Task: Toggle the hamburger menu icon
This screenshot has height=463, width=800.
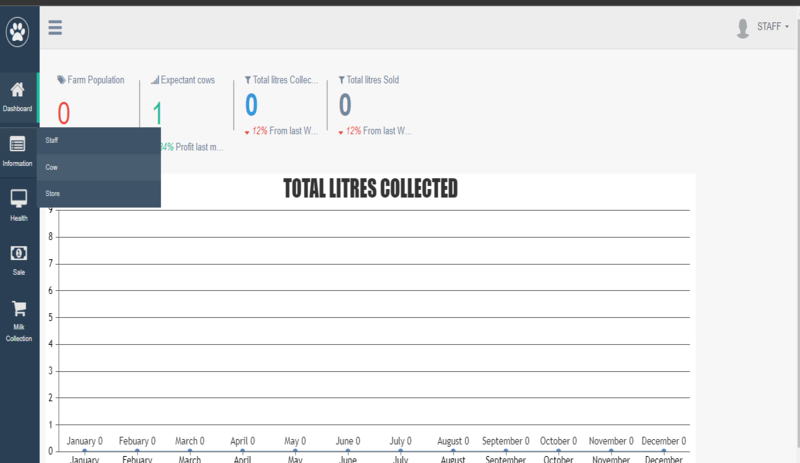Action: pyautogui.click(x=55, y=28)
